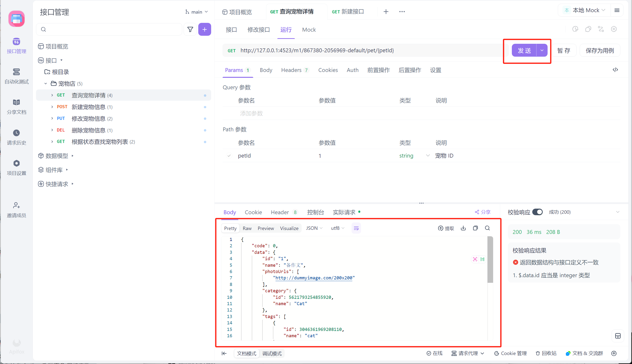
Task: Switch to the 控制台 response tab
Action: click(315, 212)
